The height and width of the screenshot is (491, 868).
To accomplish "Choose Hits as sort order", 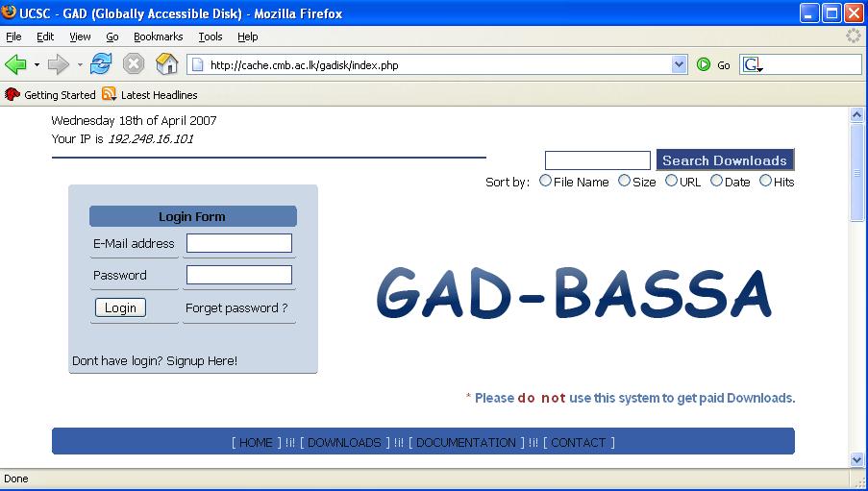I will tap(766, 181).
